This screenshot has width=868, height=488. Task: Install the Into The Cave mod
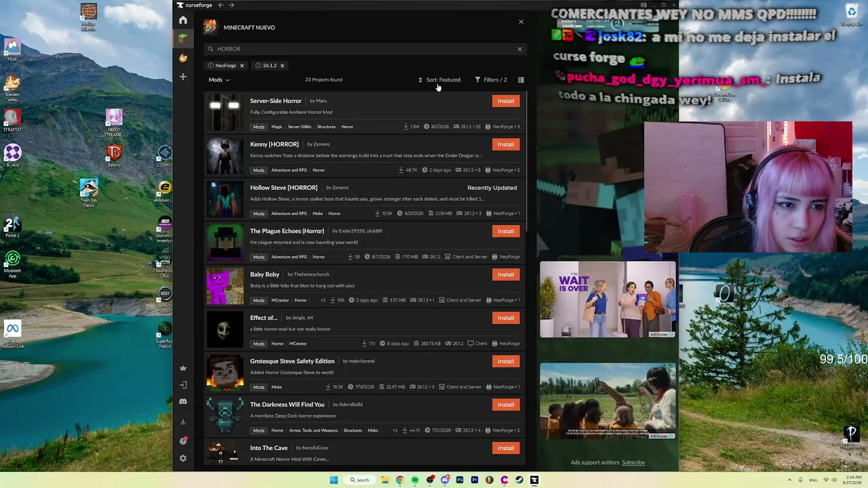pos(506,448)
